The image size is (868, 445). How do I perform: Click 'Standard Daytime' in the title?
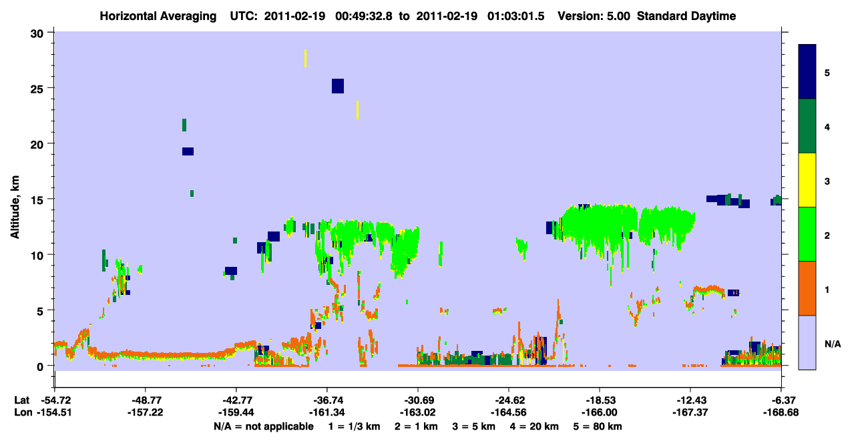(686, 16)
